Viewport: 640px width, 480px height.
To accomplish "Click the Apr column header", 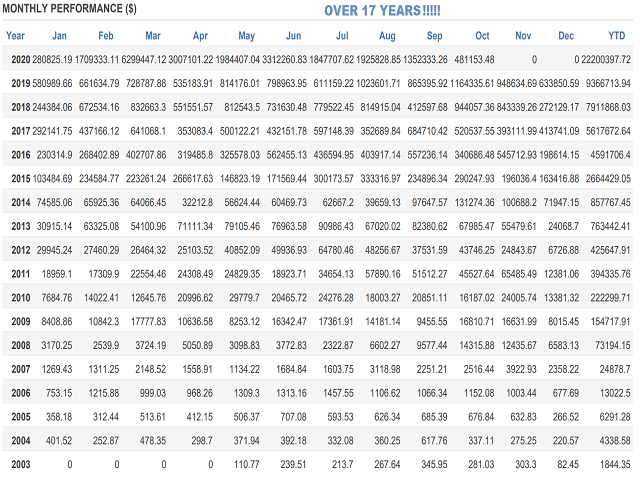I will (200, 36).
